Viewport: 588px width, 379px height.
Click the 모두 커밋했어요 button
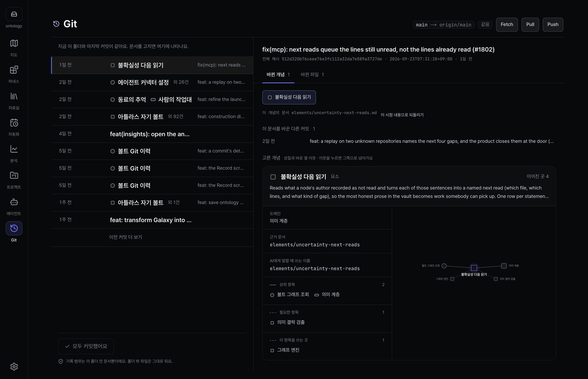[x=86, y=346]
